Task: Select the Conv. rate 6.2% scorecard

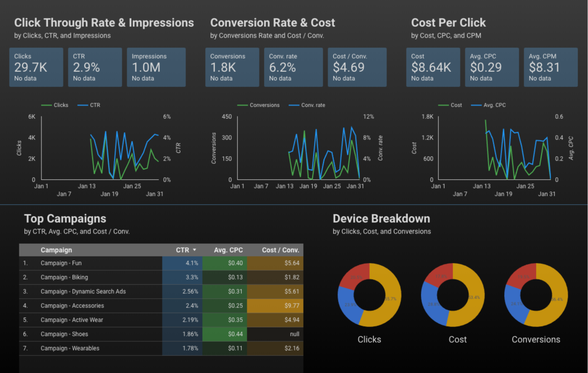Action: (x=293, y=67)
